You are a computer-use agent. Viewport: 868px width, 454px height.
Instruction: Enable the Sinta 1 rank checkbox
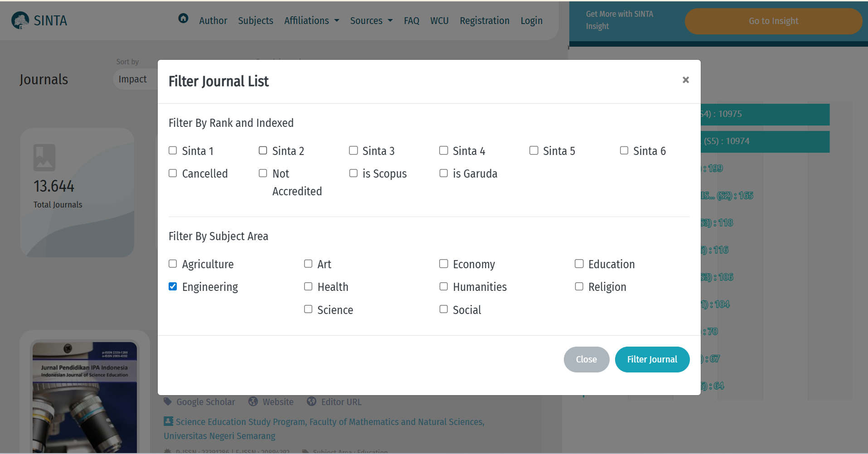[x=173, y=150]
